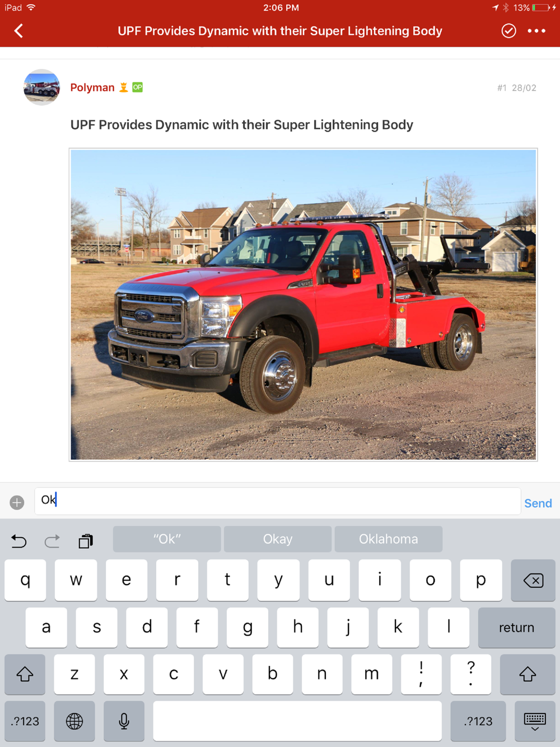Tap the redo arrow on keyboard toolbar
This screenshot has height=747, width=560.
click(x=52, y=541)
